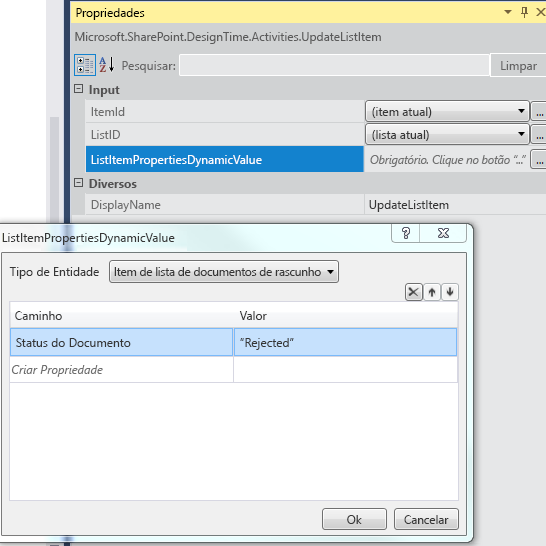Collapse the Input category
Viewport: 546px width, 546px height.
point(79,89)
